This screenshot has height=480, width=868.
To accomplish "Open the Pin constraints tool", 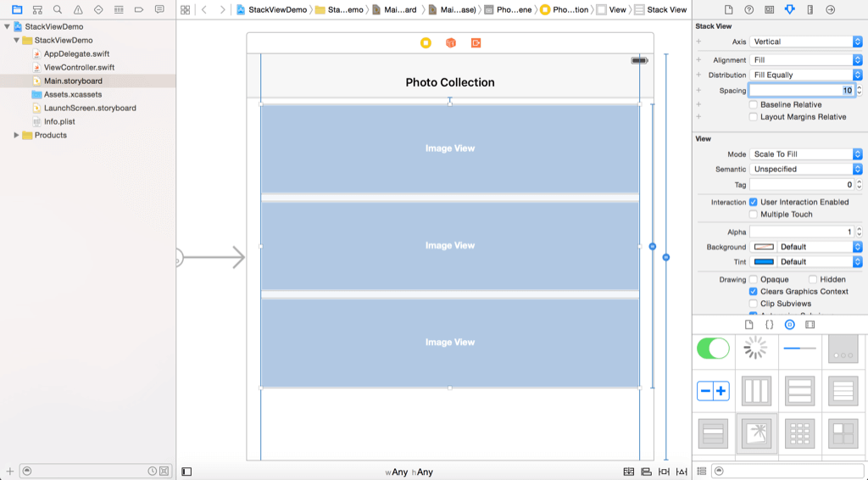I will point(664,472).
